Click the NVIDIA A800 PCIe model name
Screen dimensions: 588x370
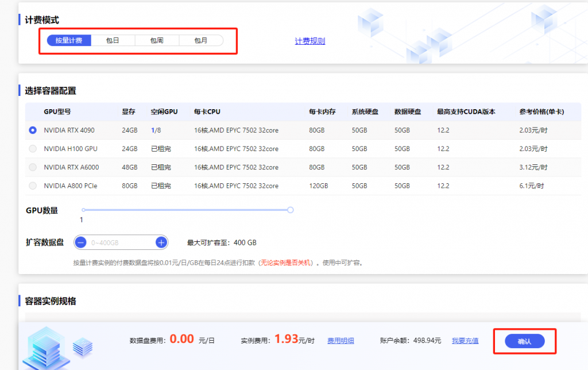coord(71,186)
